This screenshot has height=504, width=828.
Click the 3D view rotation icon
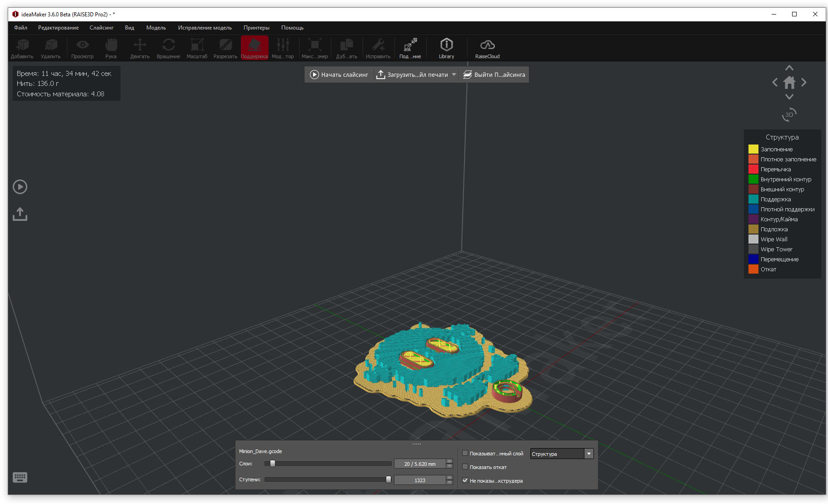[789, 115]
